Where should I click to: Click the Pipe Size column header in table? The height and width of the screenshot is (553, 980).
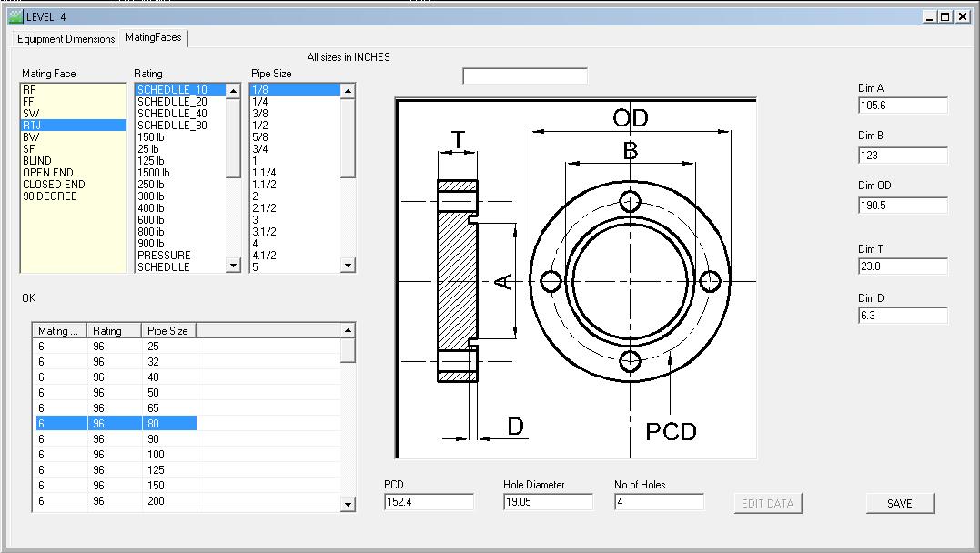pos(169,330)
